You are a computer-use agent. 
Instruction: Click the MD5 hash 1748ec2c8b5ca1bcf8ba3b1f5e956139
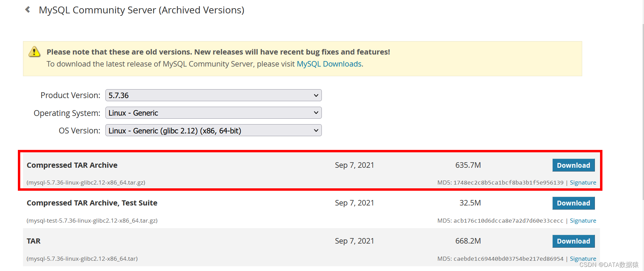coord(508,182)
